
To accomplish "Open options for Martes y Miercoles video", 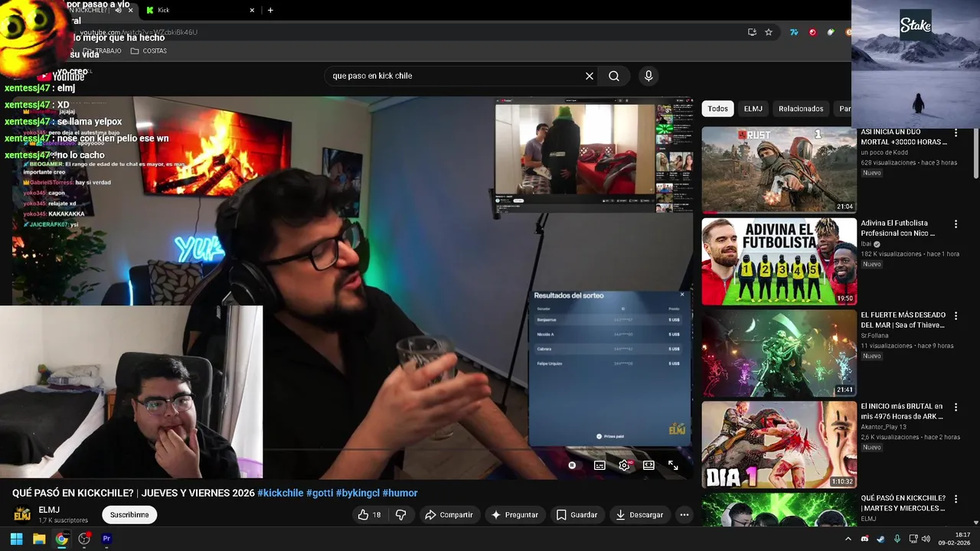I will click(955, 500).
